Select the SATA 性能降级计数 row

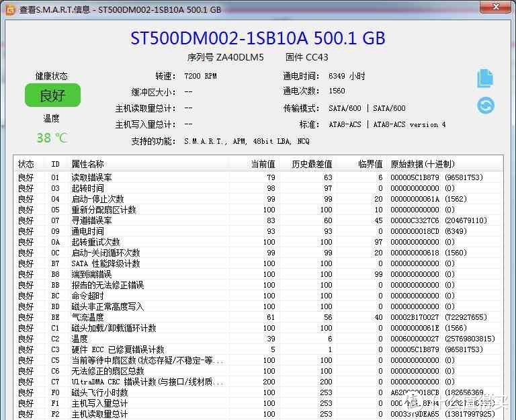click(x=258, y=263)
